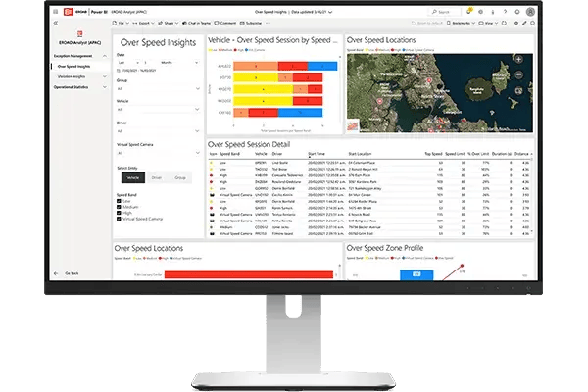Zoom in on the map
588x392 pixels.
tap(518, 60)
